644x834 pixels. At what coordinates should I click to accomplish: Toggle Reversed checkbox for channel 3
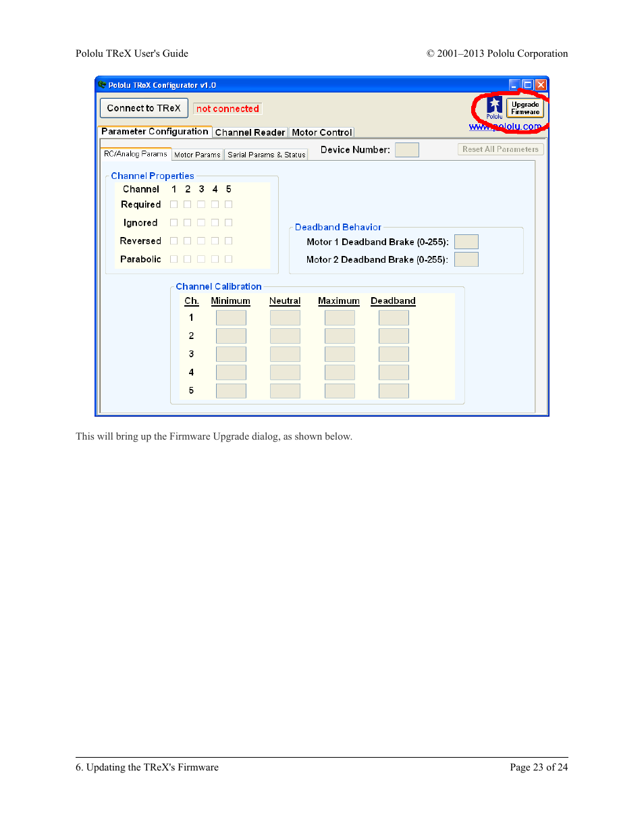(x=201, y=241)
